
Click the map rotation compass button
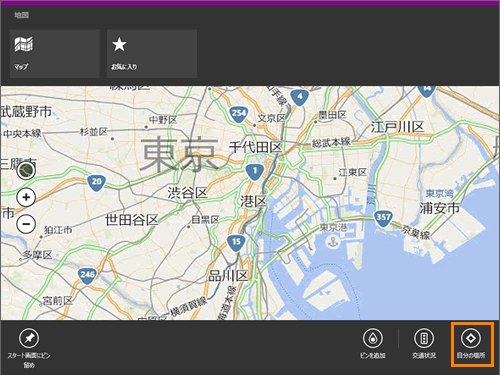pos(26,171)
